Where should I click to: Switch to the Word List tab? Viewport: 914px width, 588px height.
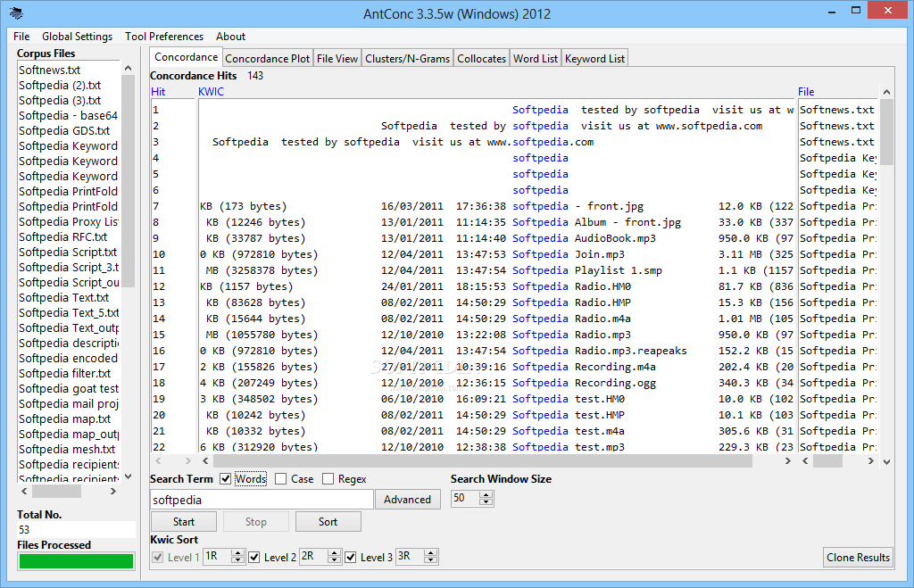[x=536, y=58]
